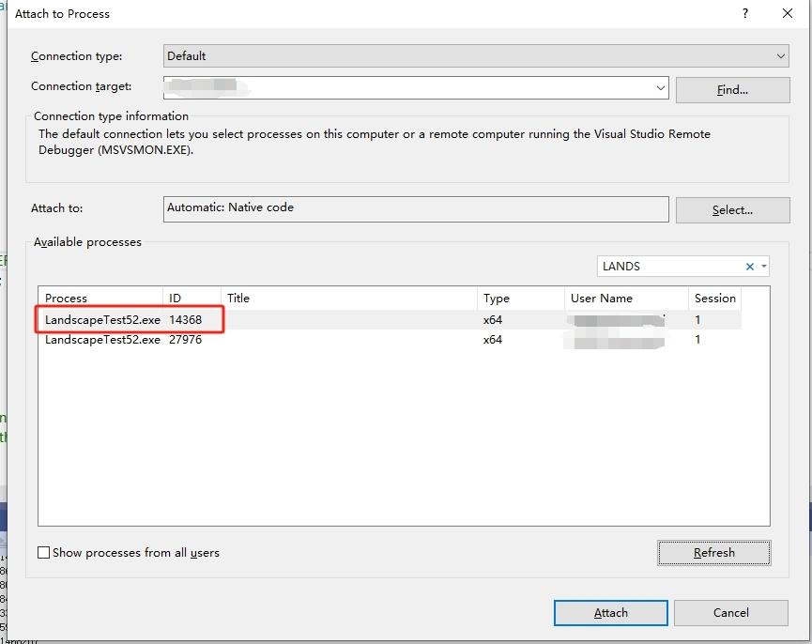This screenshot has height=644, width=812.
Task: Open the Connection type dropdown
Action: [x=476, y=56]
